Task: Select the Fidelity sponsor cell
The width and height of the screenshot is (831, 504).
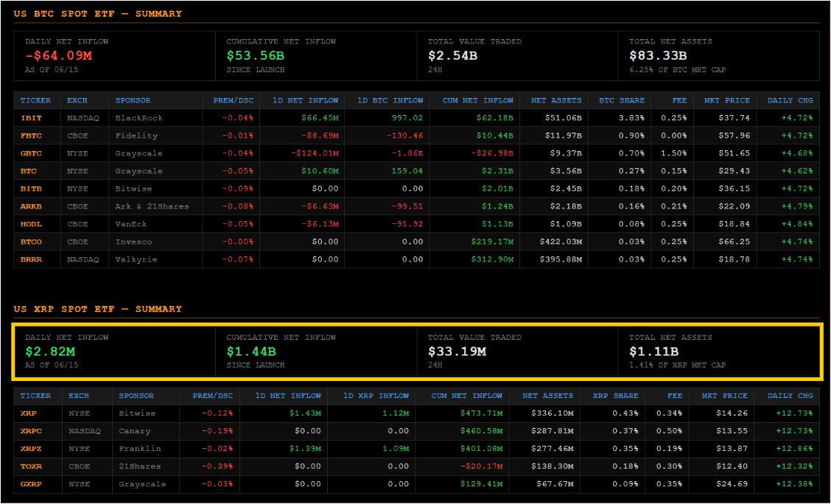Action: click(x=136, y=136)
